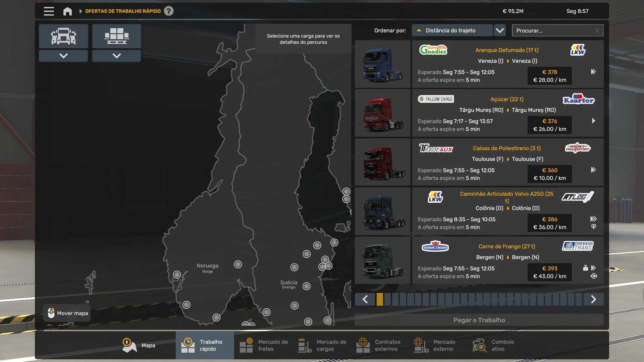Click the Pegar o Trabalho button
This screenshot has height=362, width=644.
coord(479,320)
